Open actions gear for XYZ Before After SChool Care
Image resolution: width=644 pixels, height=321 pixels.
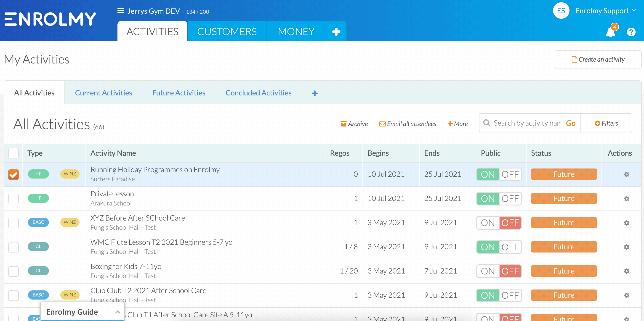[x=626, y=223]
